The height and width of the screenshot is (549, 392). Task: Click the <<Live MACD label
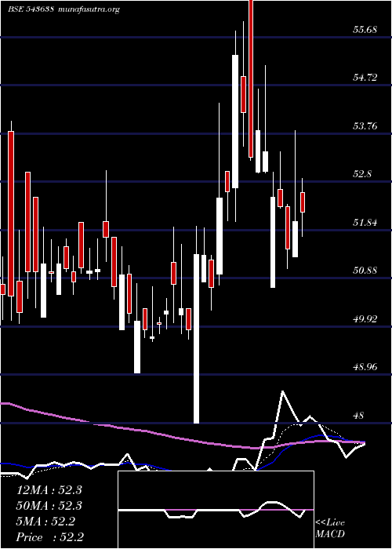click(330, 529)
